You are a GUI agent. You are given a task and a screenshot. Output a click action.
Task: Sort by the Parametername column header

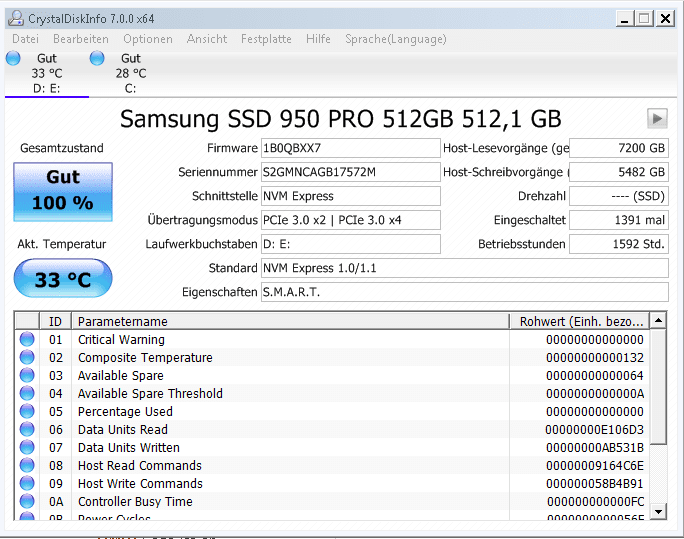coord(291,321)
